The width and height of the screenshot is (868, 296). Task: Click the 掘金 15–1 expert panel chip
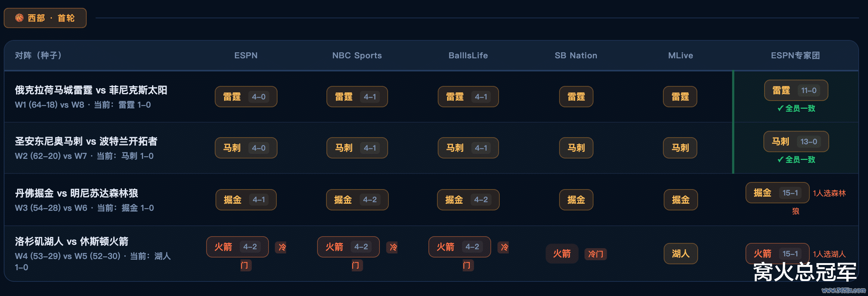coord(777,193)
